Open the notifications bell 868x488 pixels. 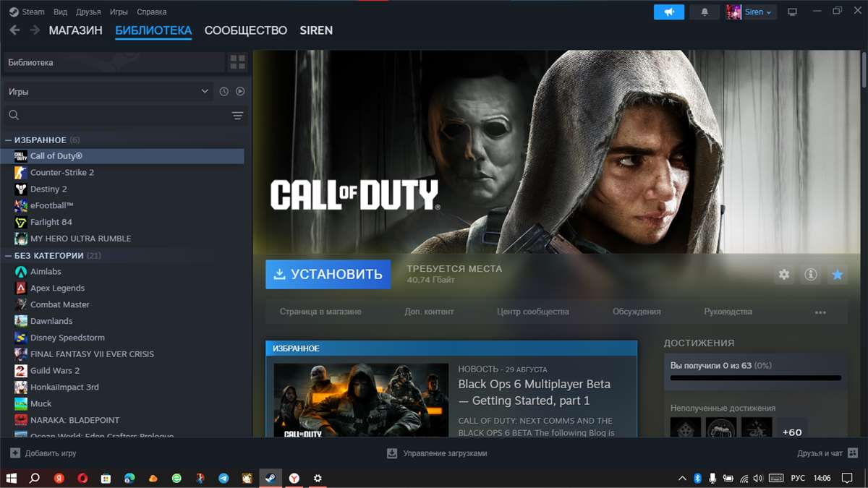point(705,12)
